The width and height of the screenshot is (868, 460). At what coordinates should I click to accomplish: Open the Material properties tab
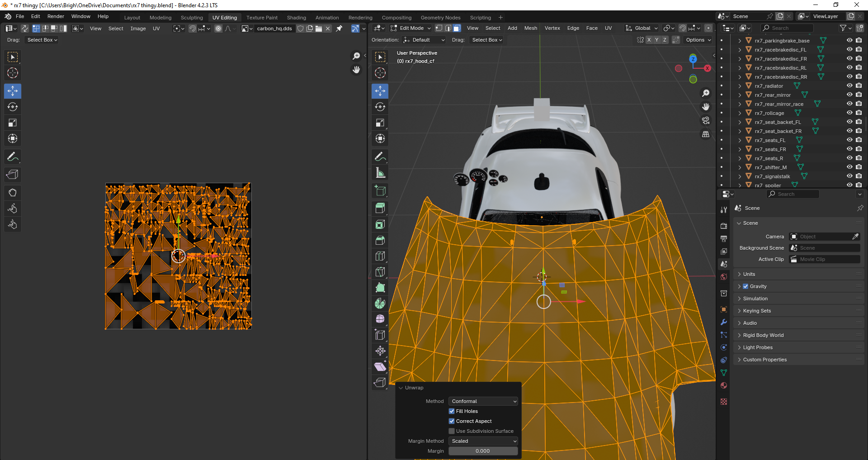pyautogui.click(x=724, y=385)
